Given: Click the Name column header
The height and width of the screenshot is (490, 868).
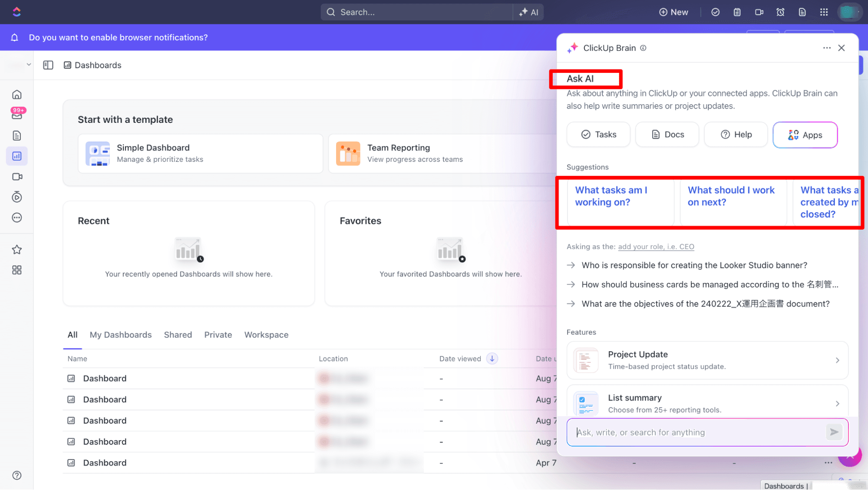Looking at the screenshot, I should click(x=77, y=358).
